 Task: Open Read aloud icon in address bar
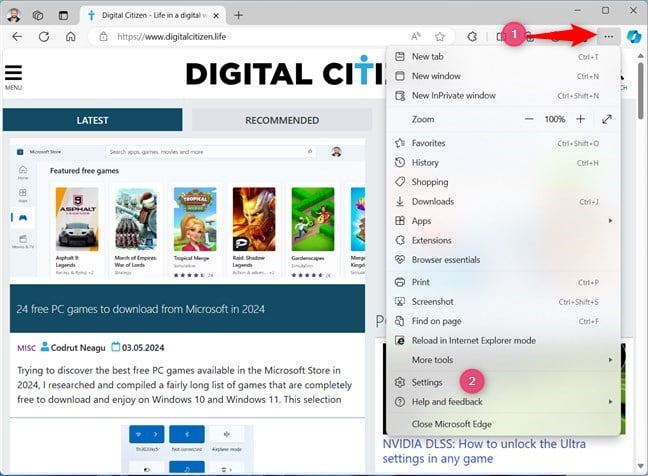point(416,37)
